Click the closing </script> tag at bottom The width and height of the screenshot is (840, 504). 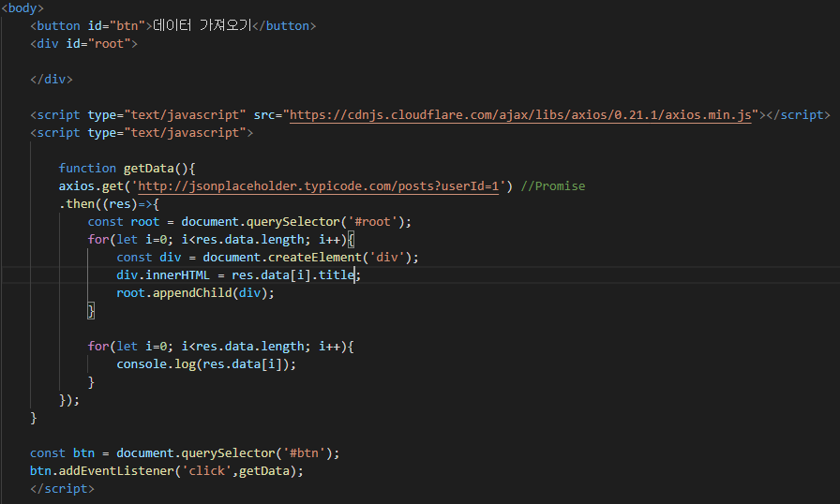(62, 488)
